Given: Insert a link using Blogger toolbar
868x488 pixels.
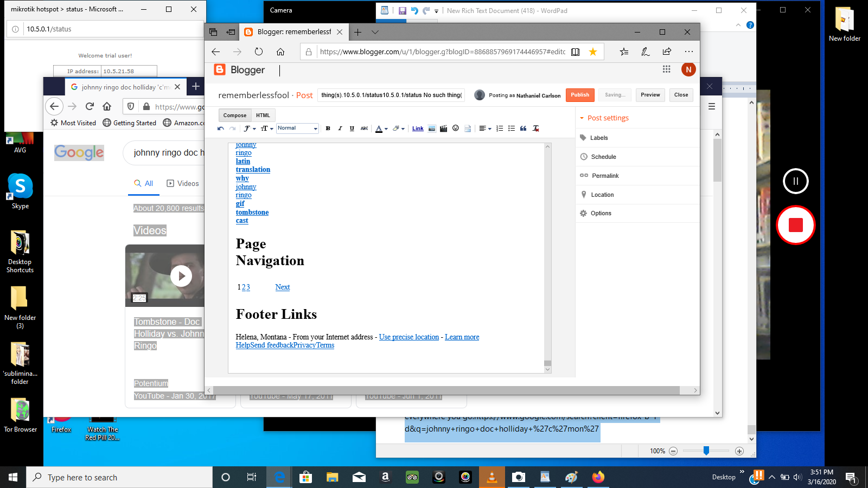Looking at the screenshot, I should 418,129.
